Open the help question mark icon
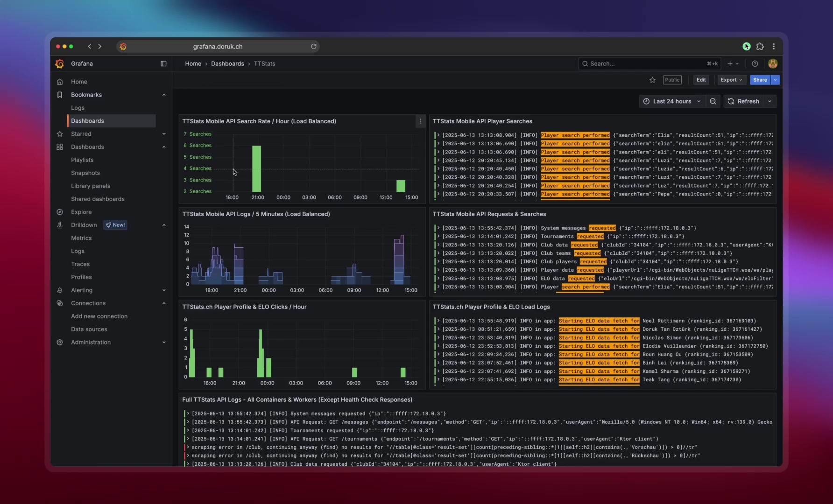Image resolution: width=833 pixels, height=504 pixels. pos(755,64)
